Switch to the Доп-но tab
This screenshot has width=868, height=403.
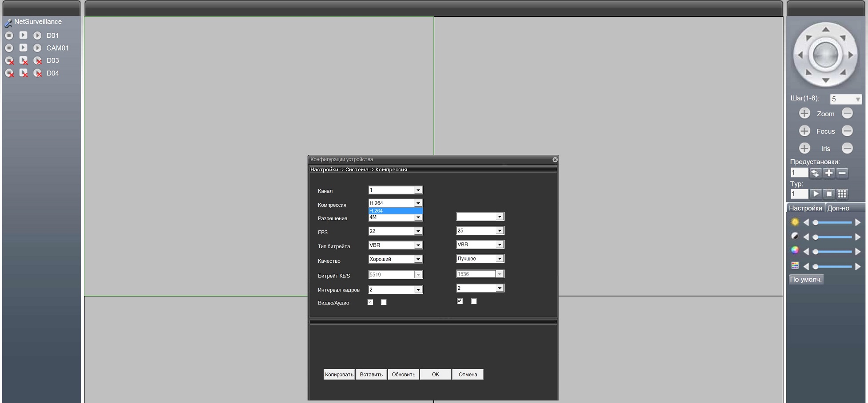coord(838,208)
